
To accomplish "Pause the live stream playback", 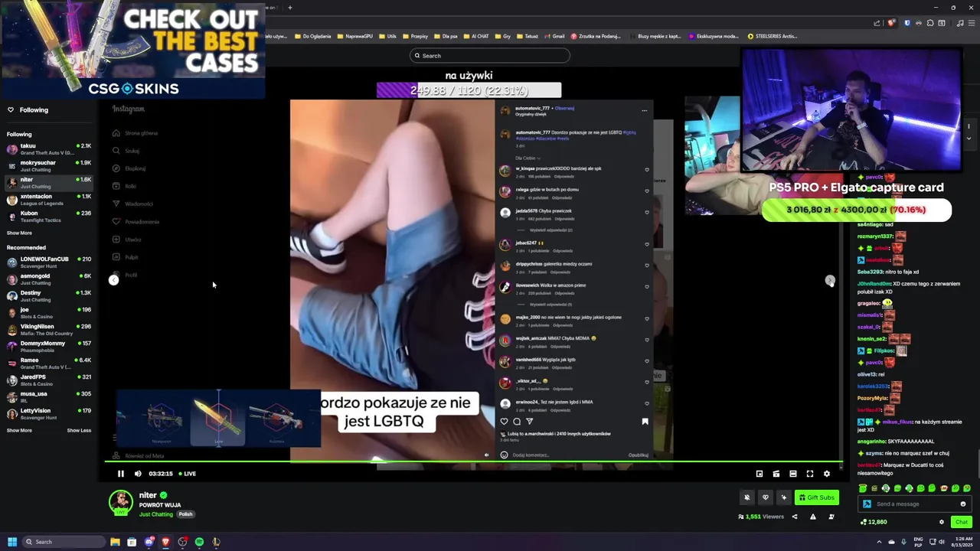I will click(x=120, y=474).
